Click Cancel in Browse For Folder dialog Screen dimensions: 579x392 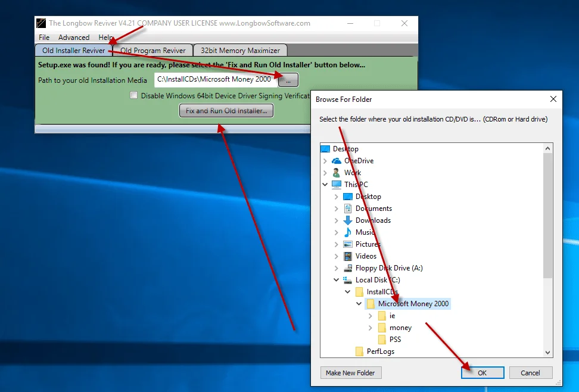pyautogui.click(x=531, y=373)
